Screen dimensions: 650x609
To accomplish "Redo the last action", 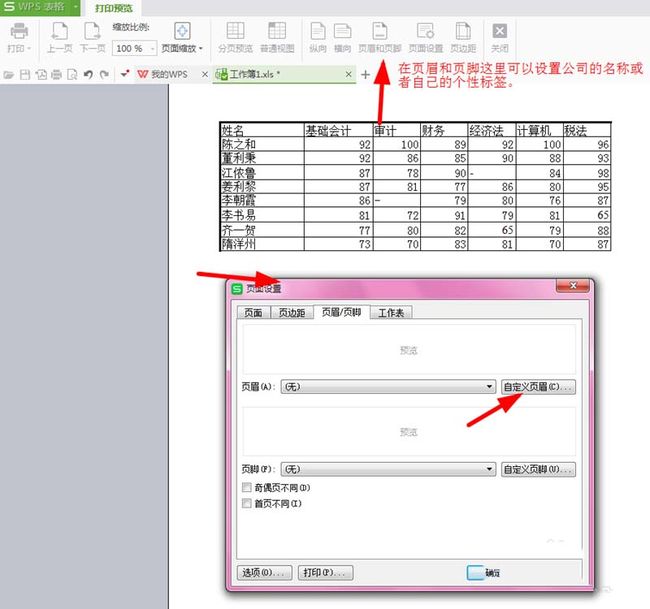I will pos(104,75).
